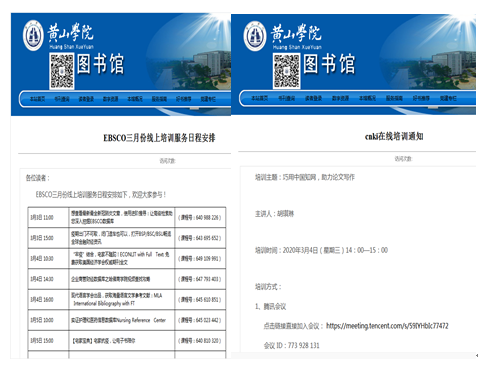Click the QR code on the cnki page header
This screenshot has width=478, height=372.
point(287,71)
